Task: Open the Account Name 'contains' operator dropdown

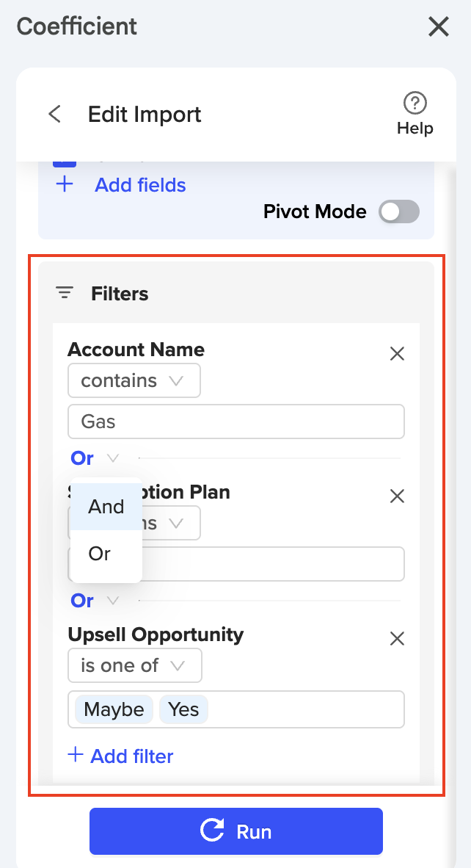Action: click(x=133, y=381)
